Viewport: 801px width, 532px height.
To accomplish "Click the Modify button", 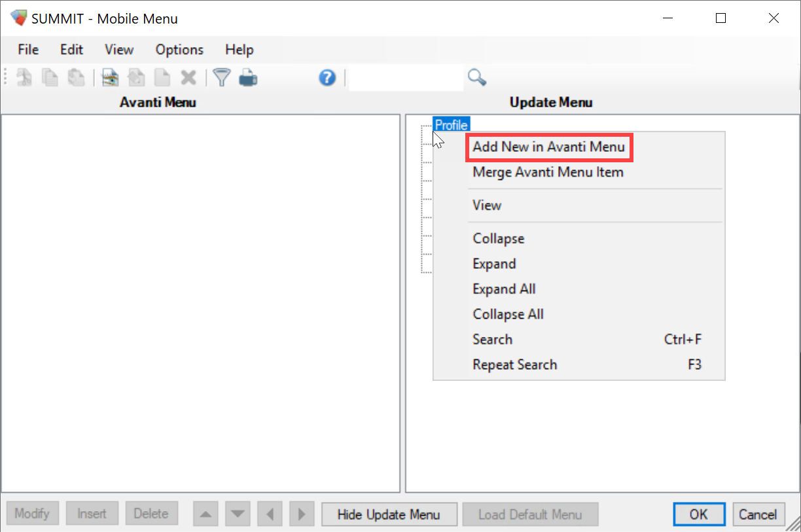I will pyautogui.click(x=33, y=514).
